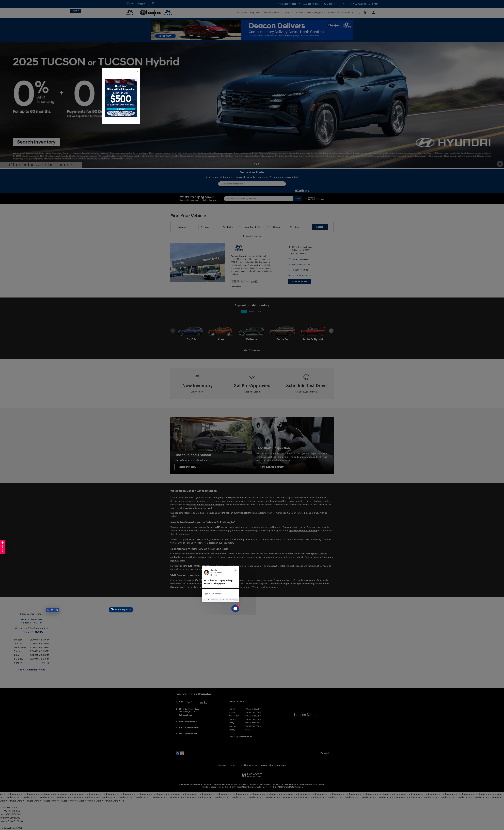Open the Search by Budget link

[x=252, y=236]
